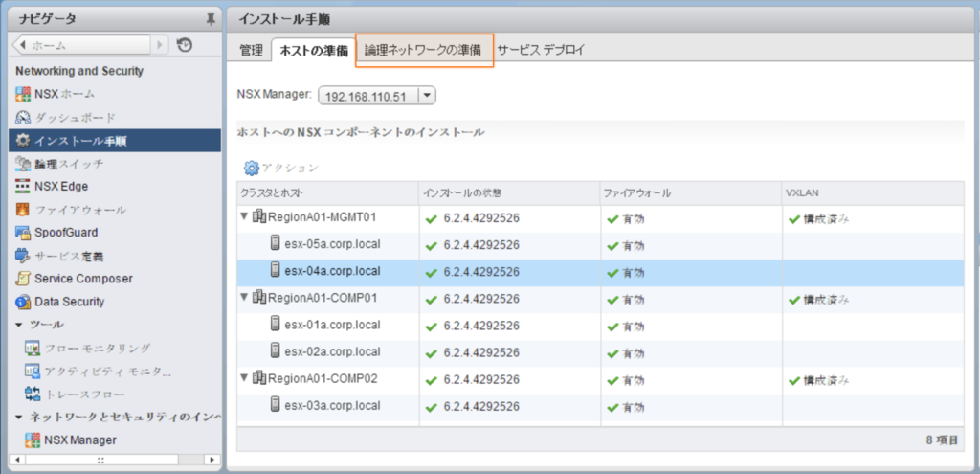The image size is (980, 474).
Task: Click the navigator scrollbar right arrow
Action: 213,460
